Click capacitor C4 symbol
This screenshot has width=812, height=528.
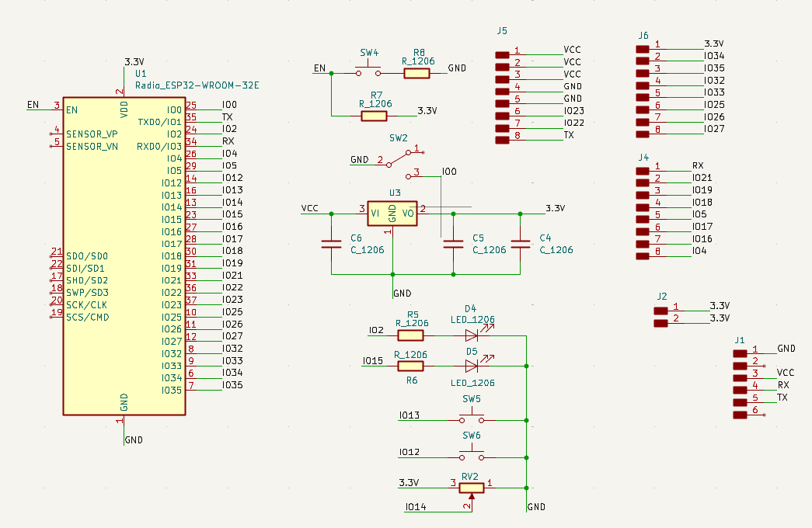[521, 245]
